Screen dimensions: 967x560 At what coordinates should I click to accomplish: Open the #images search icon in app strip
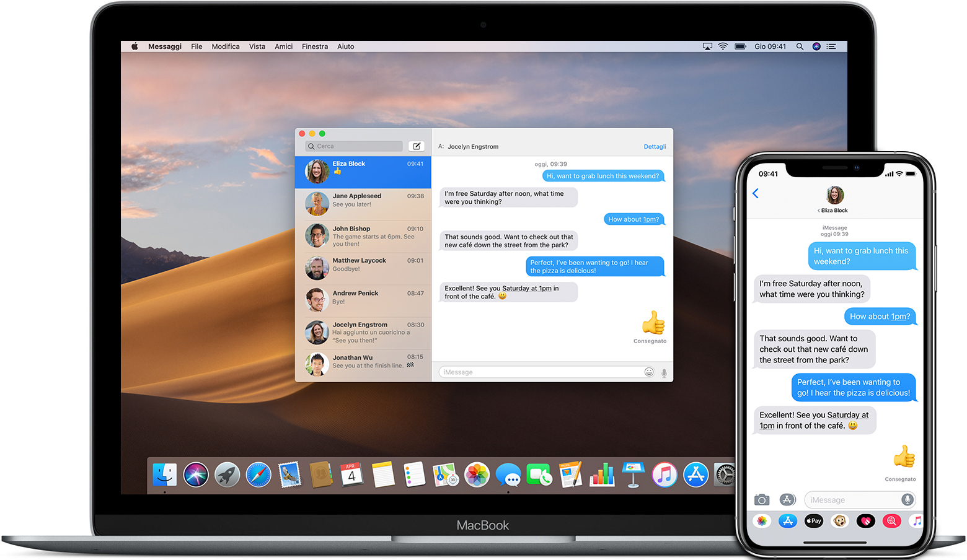(891, 521)
